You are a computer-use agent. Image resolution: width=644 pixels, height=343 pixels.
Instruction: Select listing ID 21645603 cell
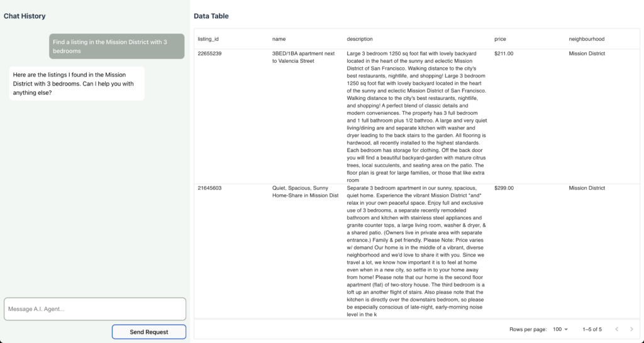pyautogui.click(x=209, y=188)
